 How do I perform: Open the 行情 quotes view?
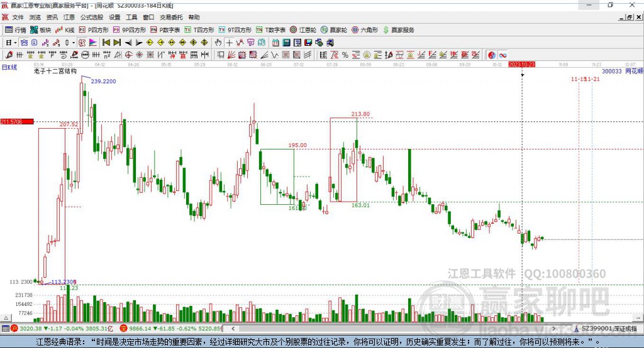15,30
